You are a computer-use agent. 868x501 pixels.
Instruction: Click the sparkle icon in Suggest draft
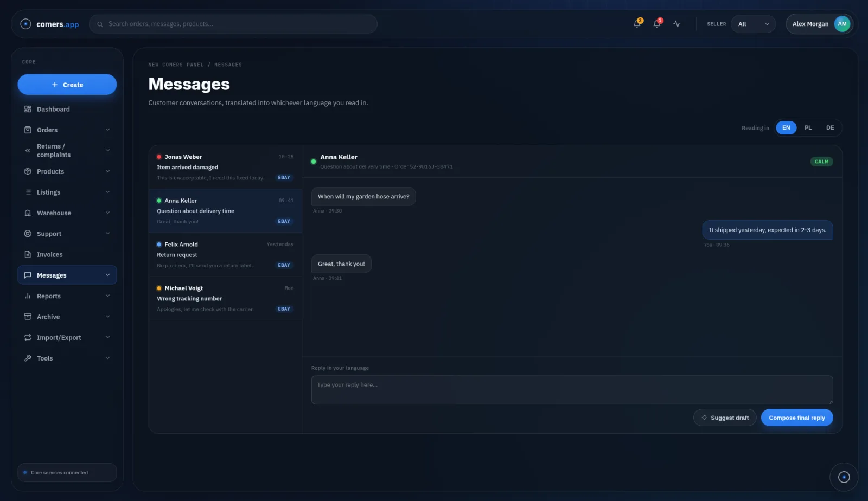[704, 418]
